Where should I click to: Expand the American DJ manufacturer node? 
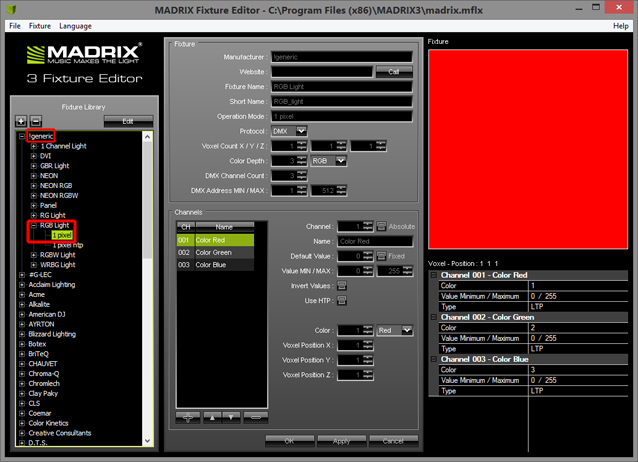coord(22,315)
